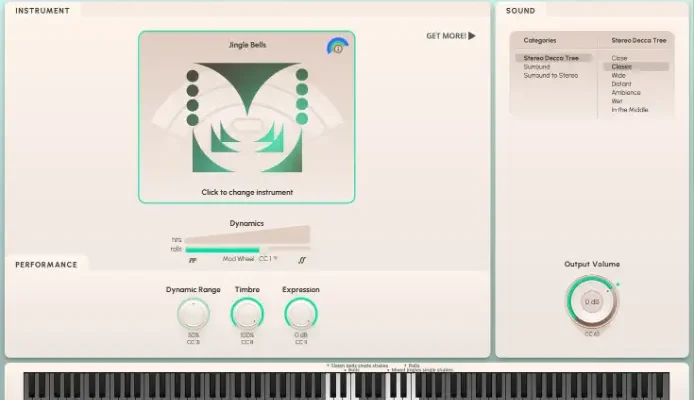The height and width of the screenshot is (400, 694).
Task: Choose the Classic microphone preset
Action: tap(622, 67)
